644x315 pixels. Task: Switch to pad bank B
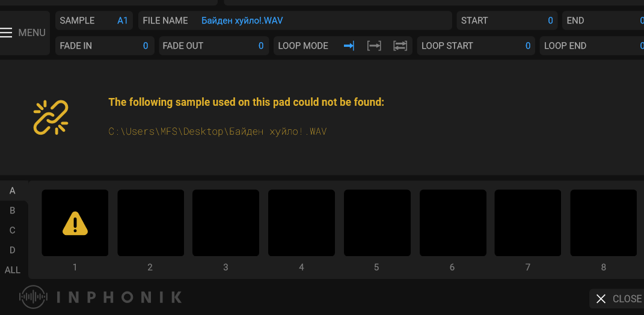pyautogui.click(x=13, y=210)
